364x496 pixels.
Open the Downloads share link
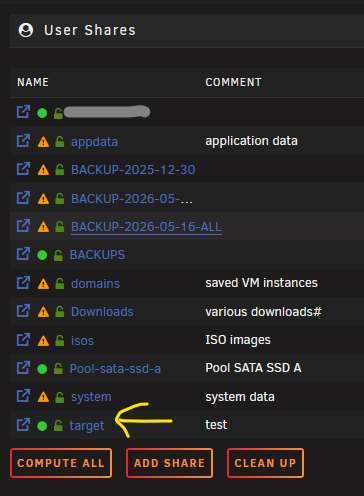pyautogui.click(x=102, y=312)
